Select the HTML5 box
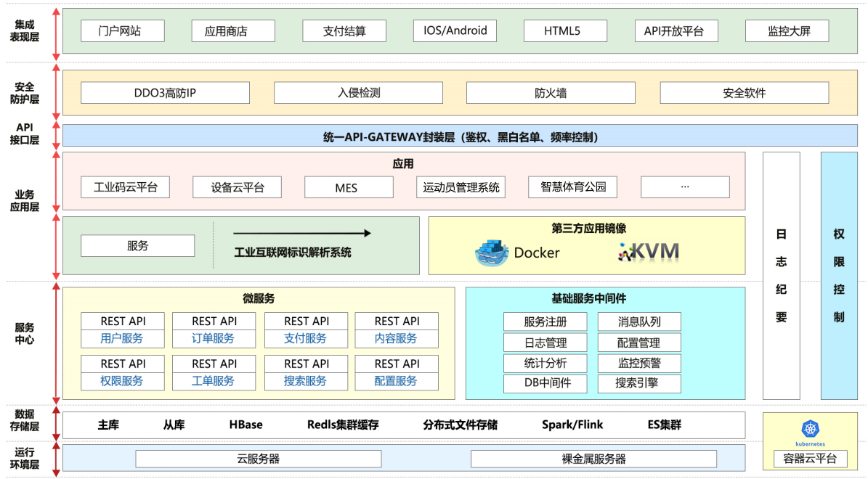Screen dimensions: 868x479 tap(565, 31)
